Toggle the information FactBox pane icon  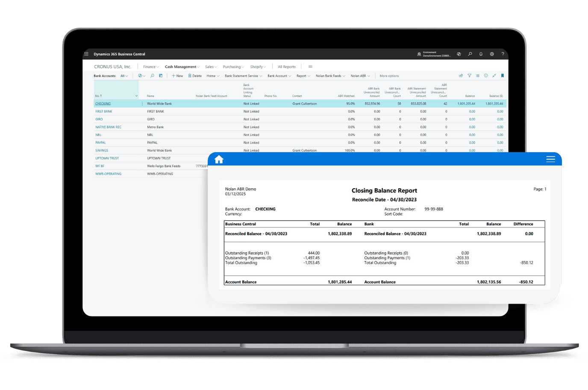(x=486, y=76)
